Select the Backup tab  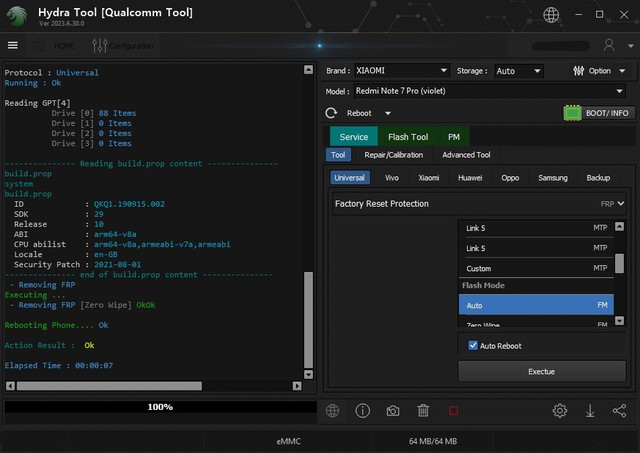click(x=598, y=178)
